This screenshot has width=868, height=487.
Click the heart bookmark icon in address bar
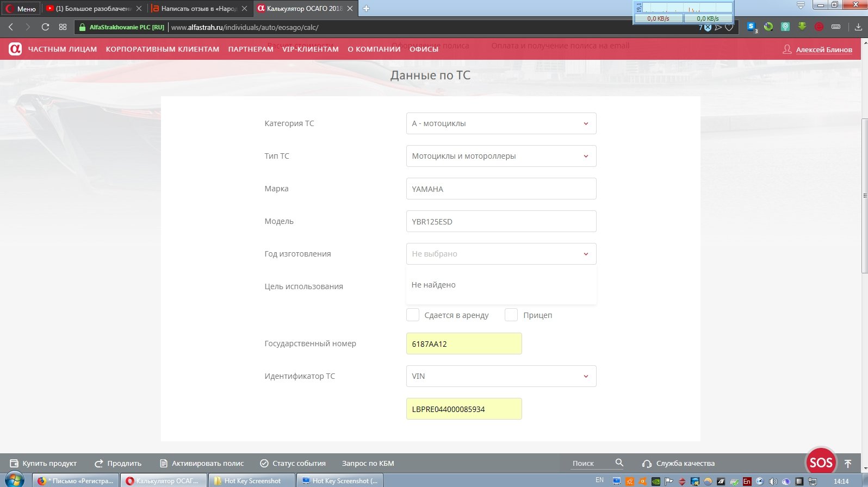[x=729, y=27]
